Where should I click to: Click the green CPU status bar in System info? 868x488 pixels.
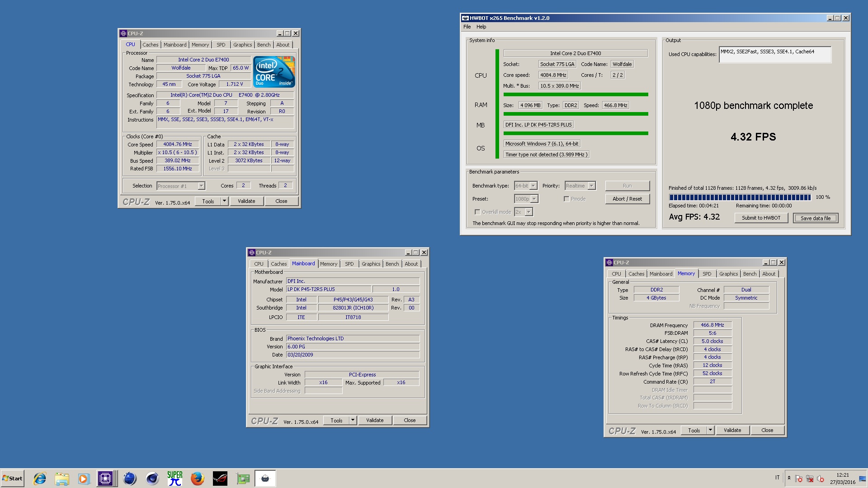click(576, 94)
